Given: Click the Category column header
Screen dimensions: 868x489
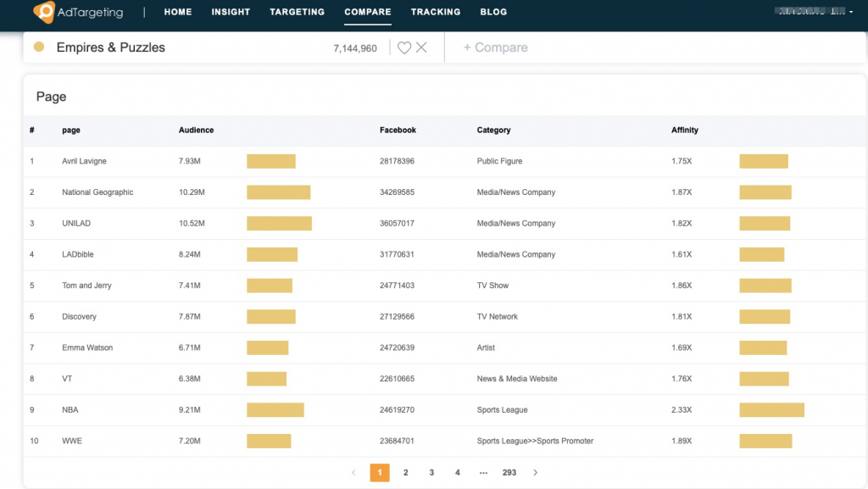Looking at the screenshot, I should [494, 130].
